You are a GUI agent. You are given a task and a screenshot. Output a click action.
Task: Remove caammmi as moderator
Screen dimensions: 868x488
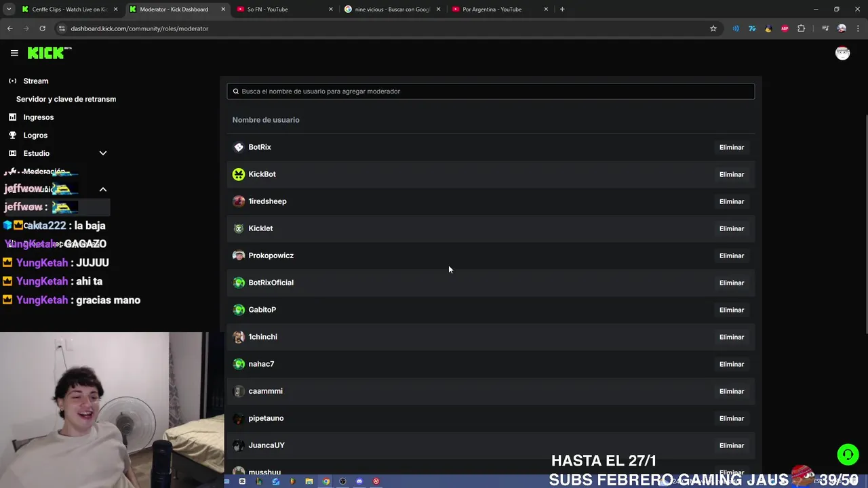coord(732,391)
